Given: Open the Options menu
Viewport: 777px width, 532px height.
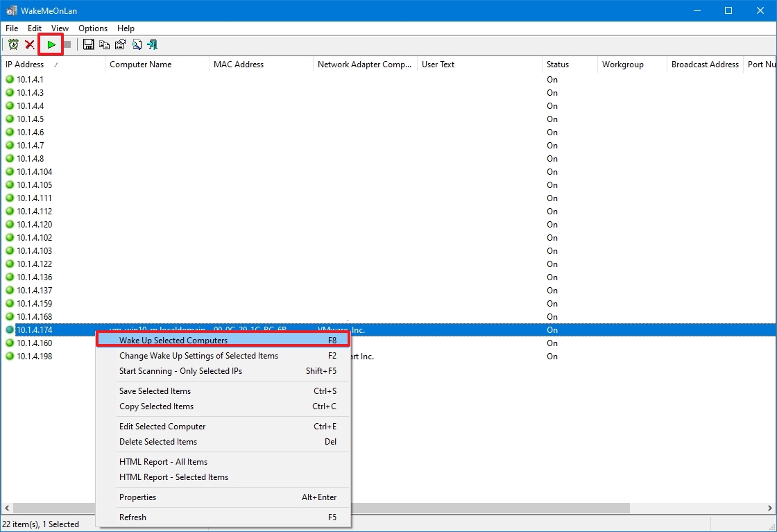Looking at the screenshot, I should click(92, 28).
